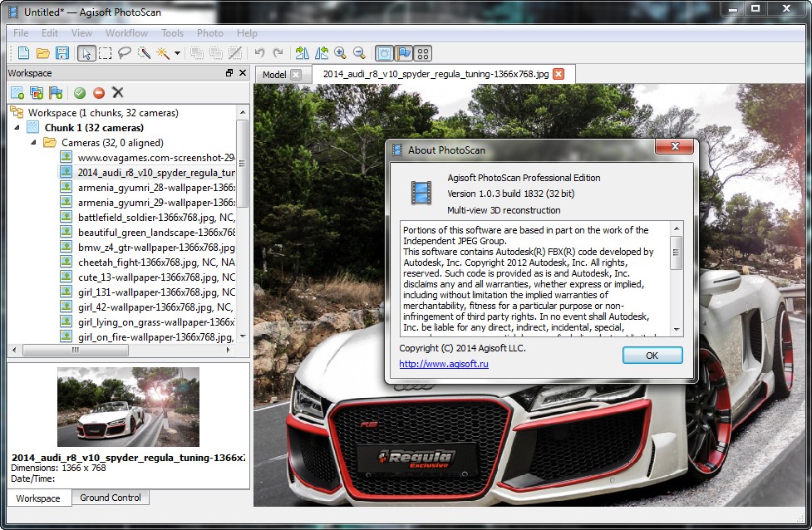This screenshot has width=812, height=530.
Task: Float the Workspace panel
Action: click(229, 73)
